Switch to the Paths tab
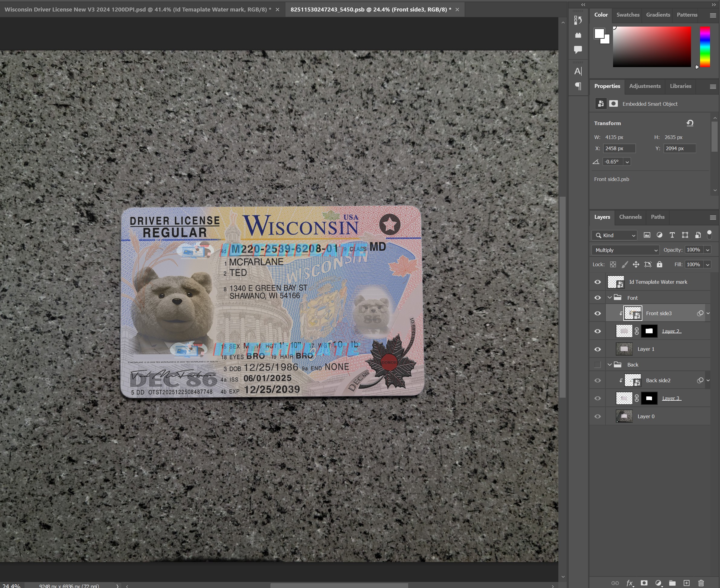The width and height of the screenshot is (720, 588). (x=657, y=217)
